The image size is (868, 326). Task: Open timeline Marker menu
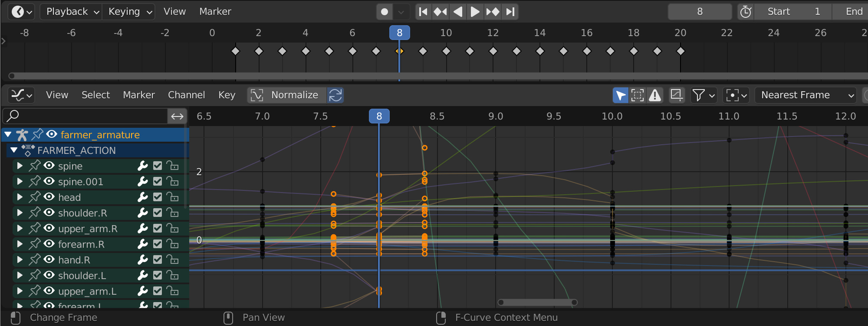[x=215, y=12]
